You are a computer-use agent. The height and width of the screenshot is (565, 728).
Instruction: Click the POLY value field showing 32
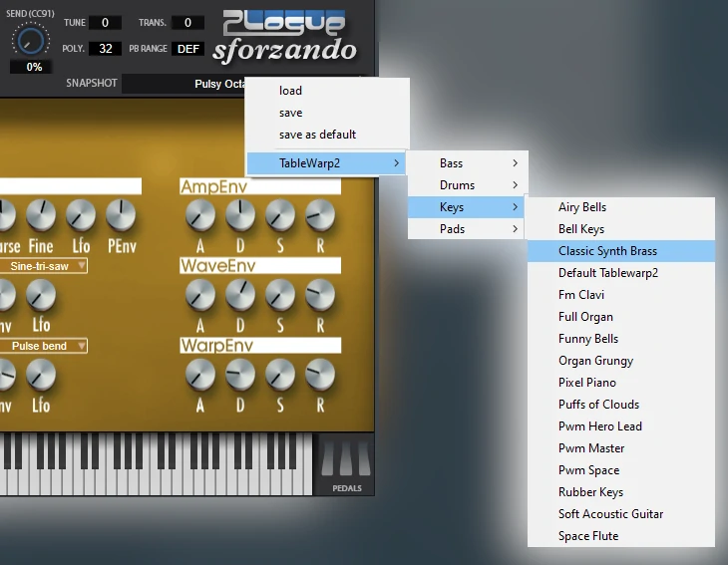tap(105, 49)
